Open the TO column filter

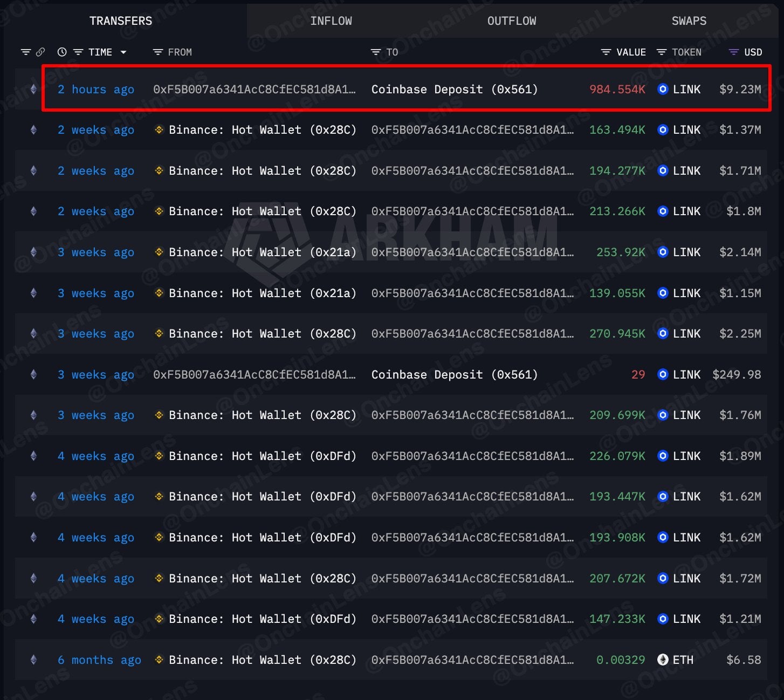click(376, 52)
